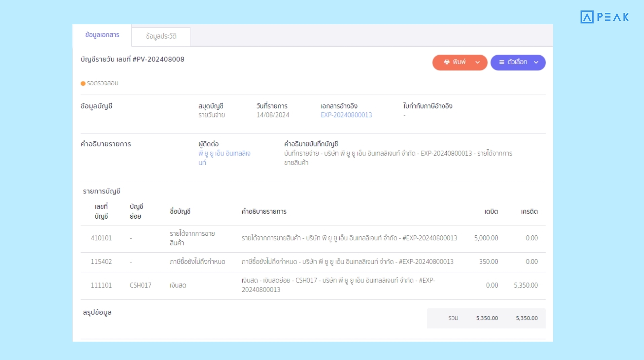
Task: Open reference document EXP-20240800013 link
Action: 346,115
